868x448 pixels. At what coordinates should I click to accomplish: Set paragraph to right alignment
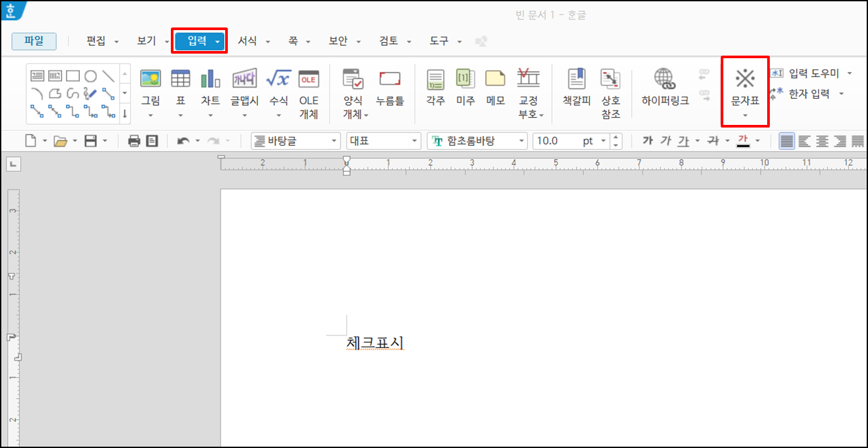840,141
